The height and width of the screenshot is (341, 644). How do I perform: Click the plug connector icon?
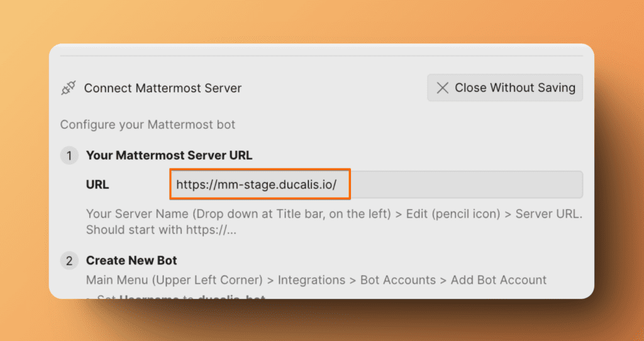tap(68, 89)
